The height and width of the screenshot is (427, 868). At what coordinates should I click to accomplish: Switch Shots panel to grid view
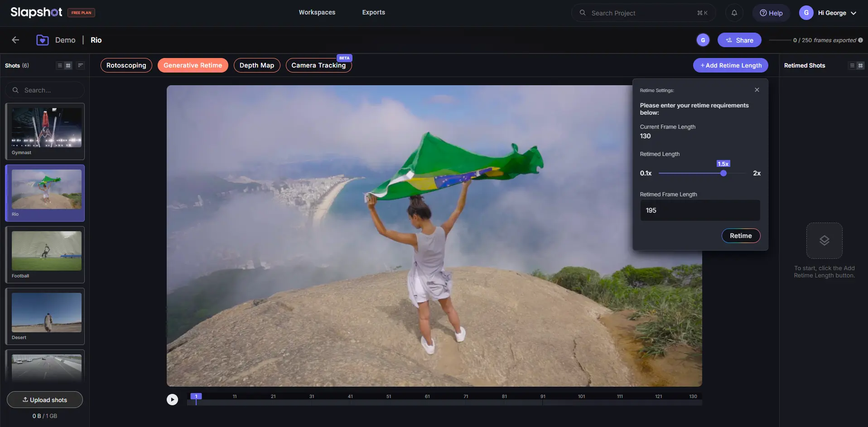pyautogui.click(x=68, y=65)
